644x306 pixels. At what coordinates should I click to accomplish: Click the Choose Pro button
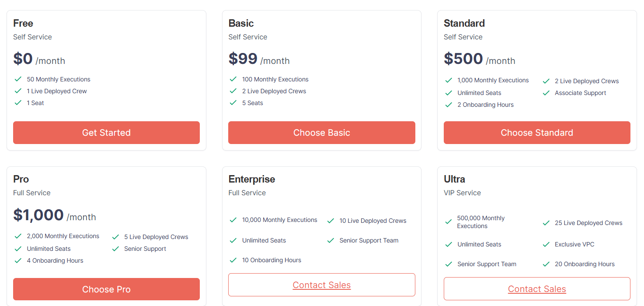(106, 289)
